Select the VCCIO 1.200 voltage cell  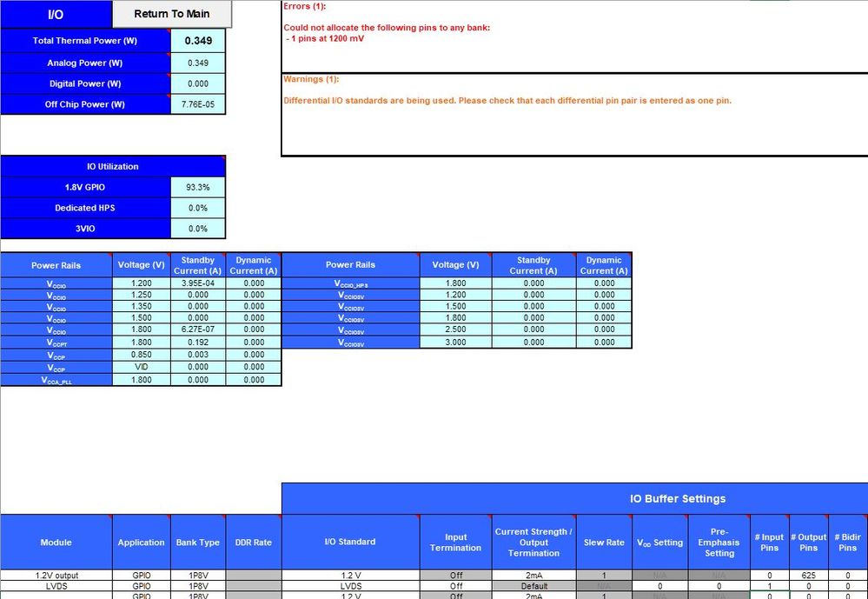point(142,283)
